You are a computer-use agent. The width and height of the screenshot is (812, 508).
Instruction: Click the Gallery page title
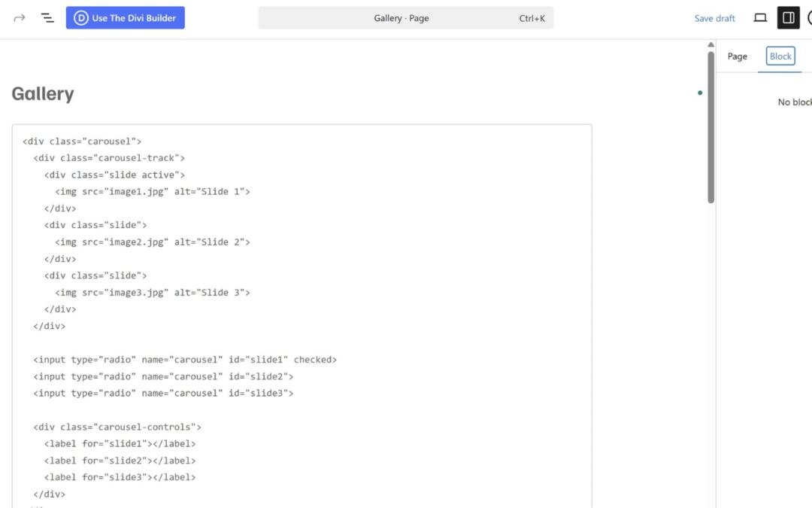click(x=43, y=94)
